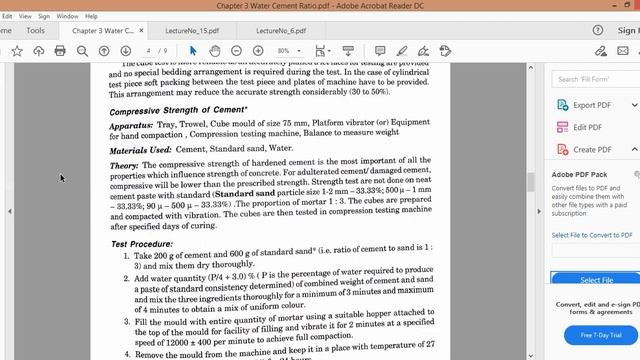This screenshot has height=360, width=640.
Task: Open the Window menu
Action: [67, 16]
